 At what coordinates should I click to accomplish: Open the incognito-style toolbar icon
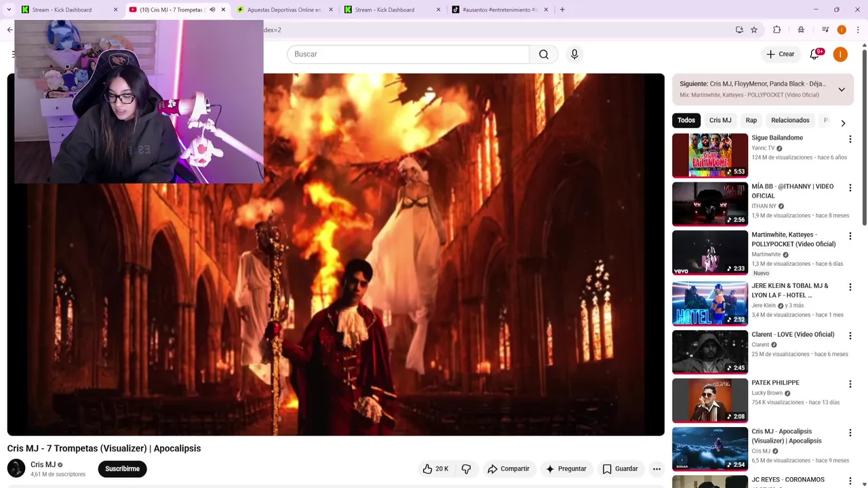pyautogui.click(x=801, y=30)
